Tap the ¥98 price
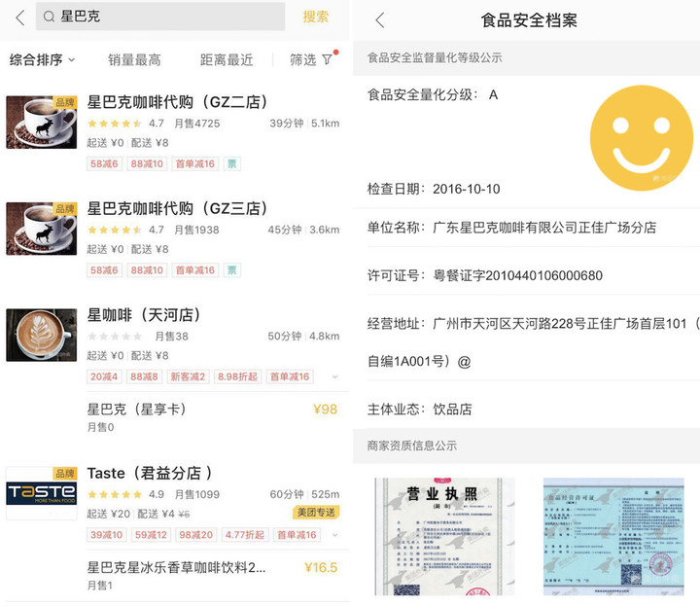The height and width of the screenshot is (607, 700). tap(325, 410)
